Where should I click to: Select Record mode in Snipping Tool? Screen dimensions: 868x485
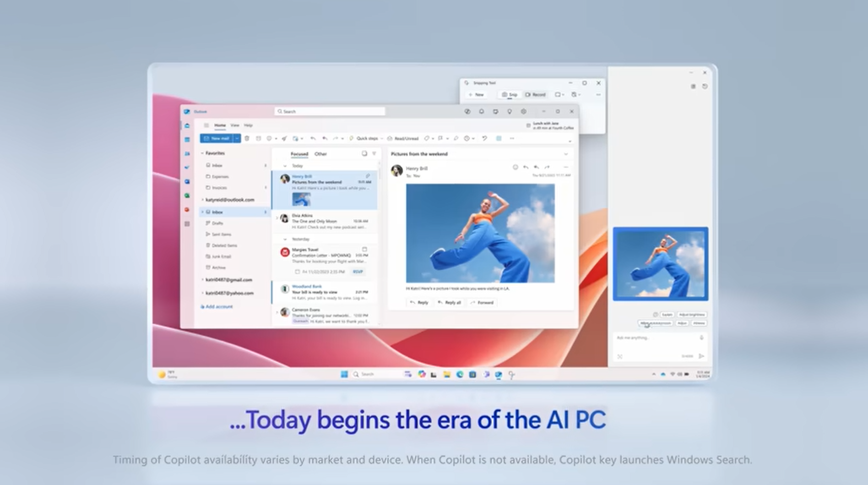pos(535,94)
